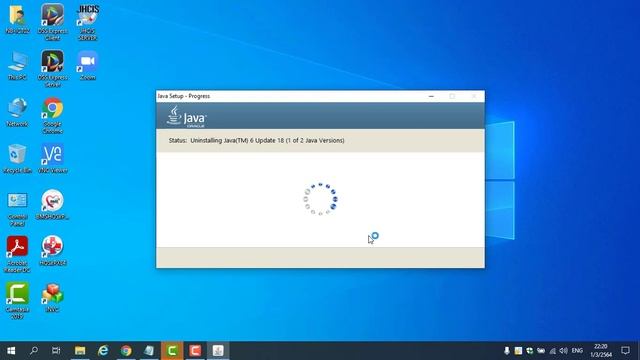Open the JHCIS Server desktop shortcut
Viewport: 640px width, 360px height.
point(88,21)
